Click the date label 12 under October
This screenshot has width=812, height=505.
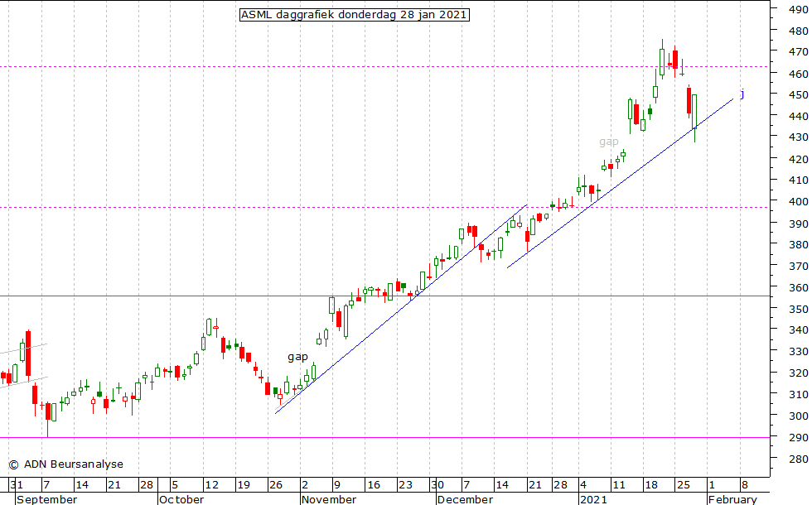tap(211, 485)
